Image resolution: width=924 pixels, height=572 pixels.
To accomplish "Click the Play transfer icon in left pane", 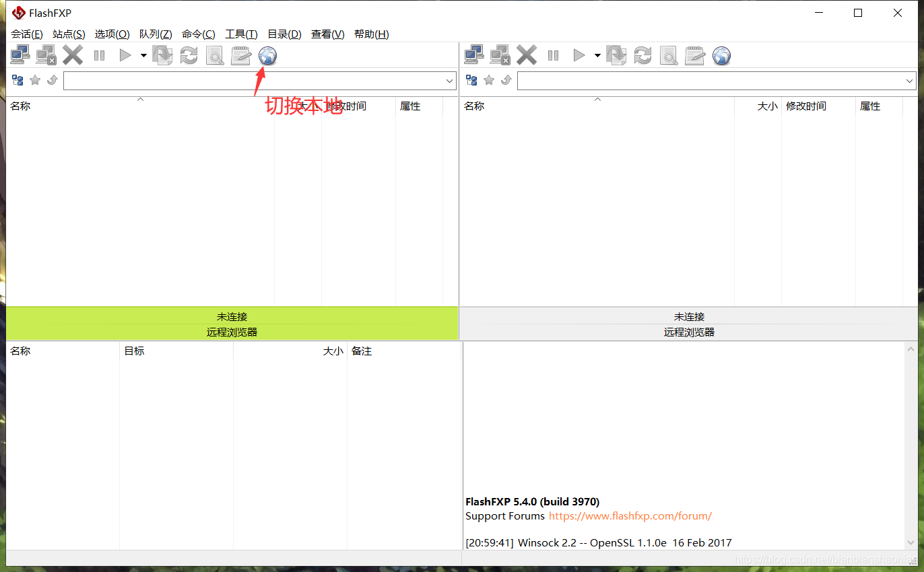I will [125, 55].
